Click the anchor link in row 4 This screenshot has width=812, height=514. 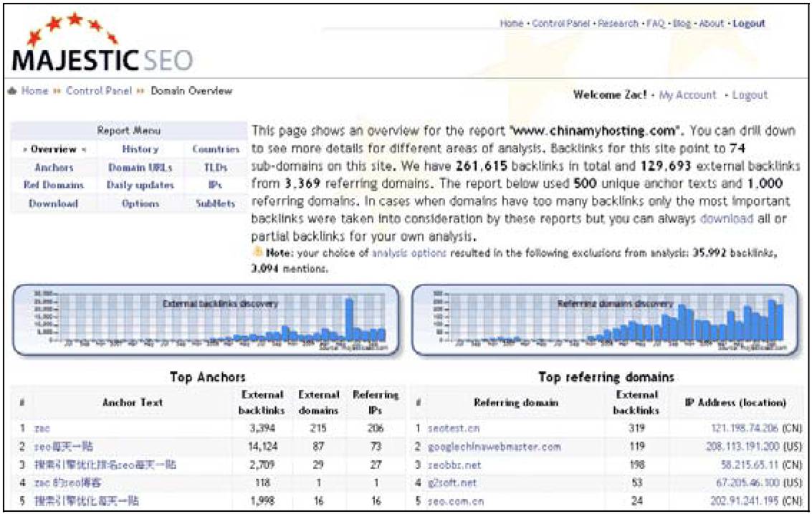67,482
